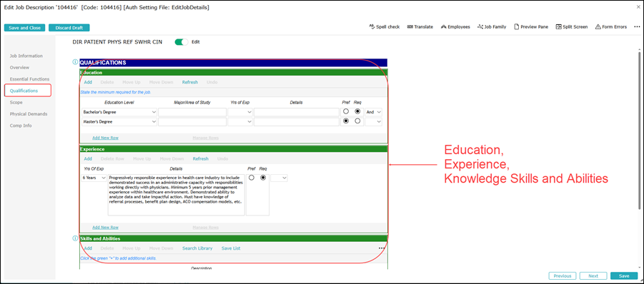Click Major/Area of Study field, Master's row
Screen dimensions: 644x284
click(x=192, y=122)
